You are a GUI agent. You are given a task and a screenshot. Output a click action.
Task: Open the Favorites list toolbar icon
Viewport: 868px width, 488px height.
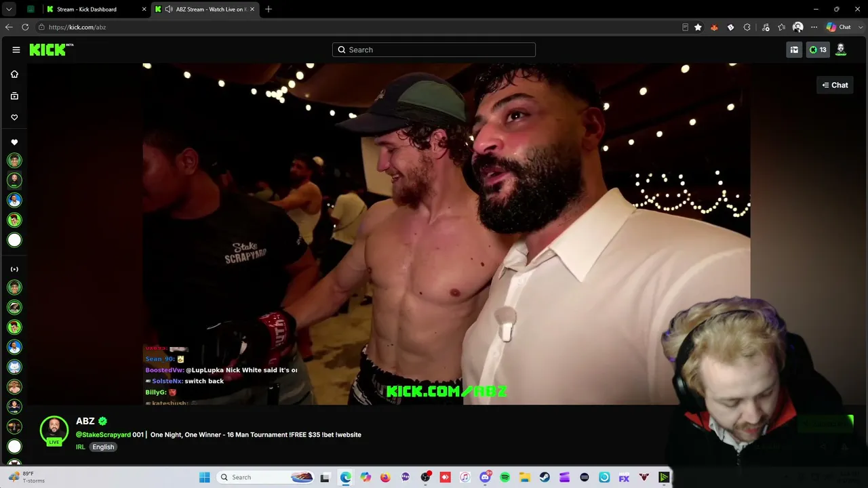[782, 27]
